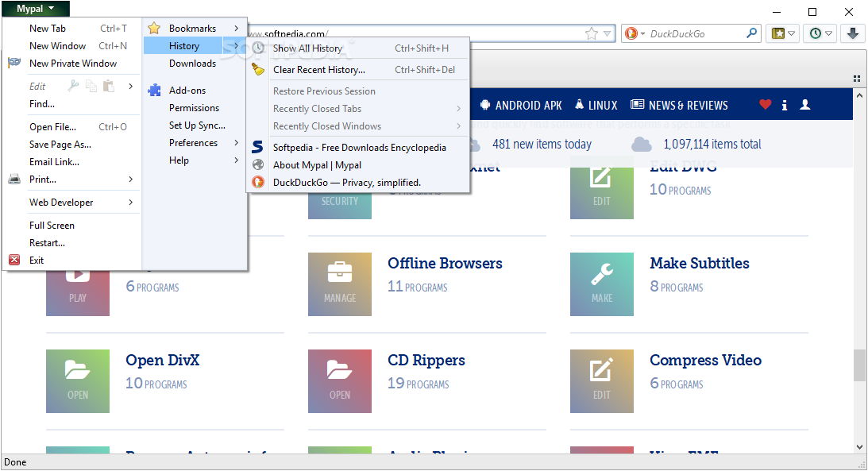Open the Offline Browsers category link
The width and height of the screenshot is (868, 471).
coord(445,264)
